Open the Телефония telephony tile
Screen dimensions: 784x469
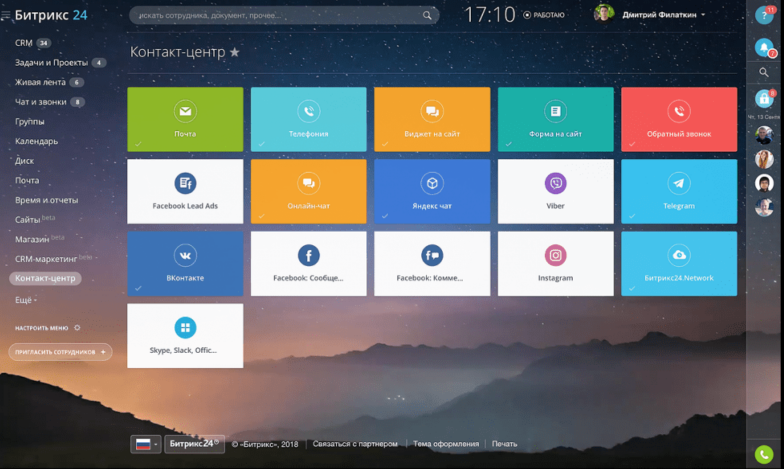click(x=308, y=120)
